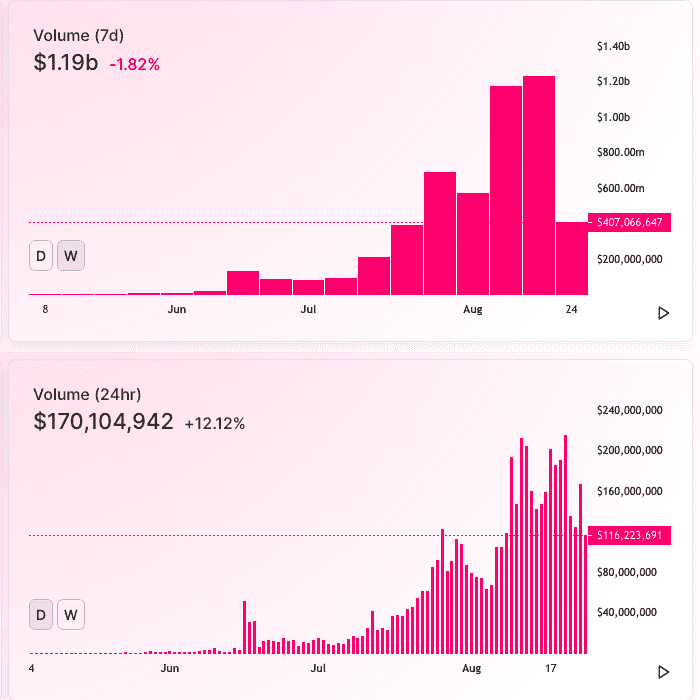This screenshot has height=700, width=700.
Task: Click the $1.19b weekly volume figure
Action: pos(66,62)
